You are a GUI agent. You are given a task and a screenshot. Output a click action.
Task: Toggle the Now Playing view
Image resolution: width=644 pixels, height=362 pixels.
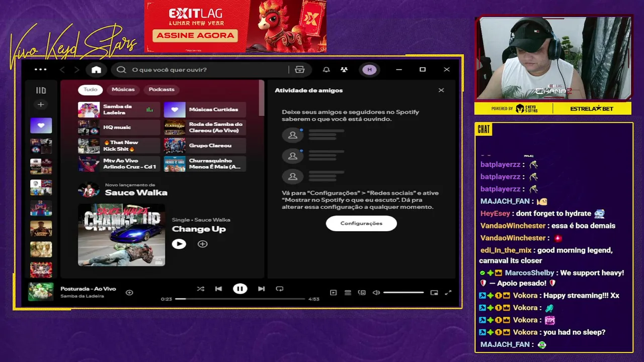333,293
